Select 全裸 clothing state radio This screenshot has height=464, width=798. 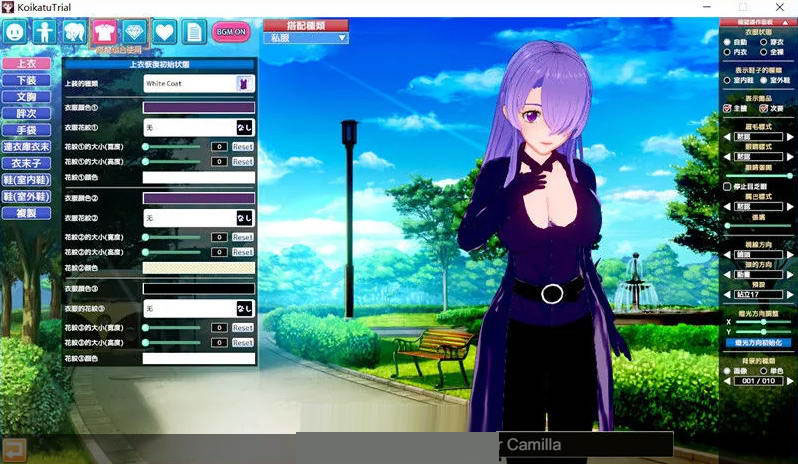(763, 52)
